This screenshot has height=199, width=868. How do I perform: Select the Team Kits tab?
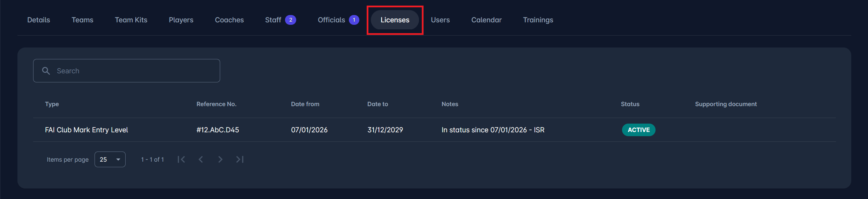(x=131, y=20)
